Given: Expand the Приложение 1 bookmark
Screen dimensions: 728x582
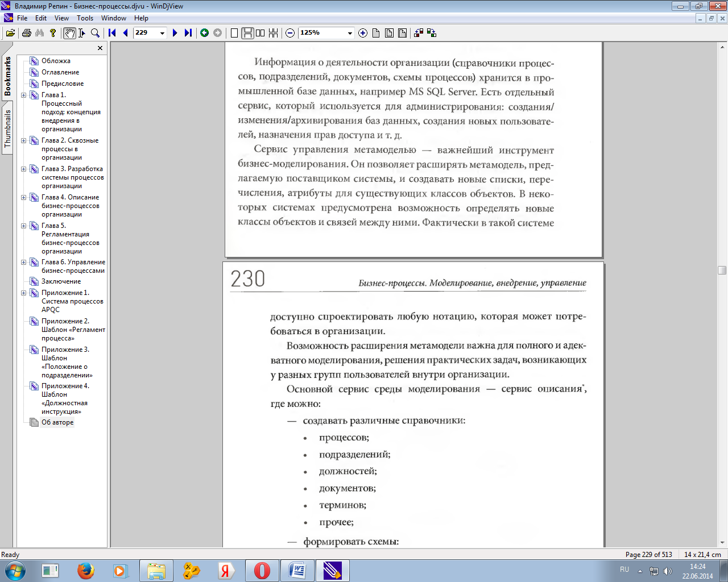Looking at the screenshot, I should 24,293.
